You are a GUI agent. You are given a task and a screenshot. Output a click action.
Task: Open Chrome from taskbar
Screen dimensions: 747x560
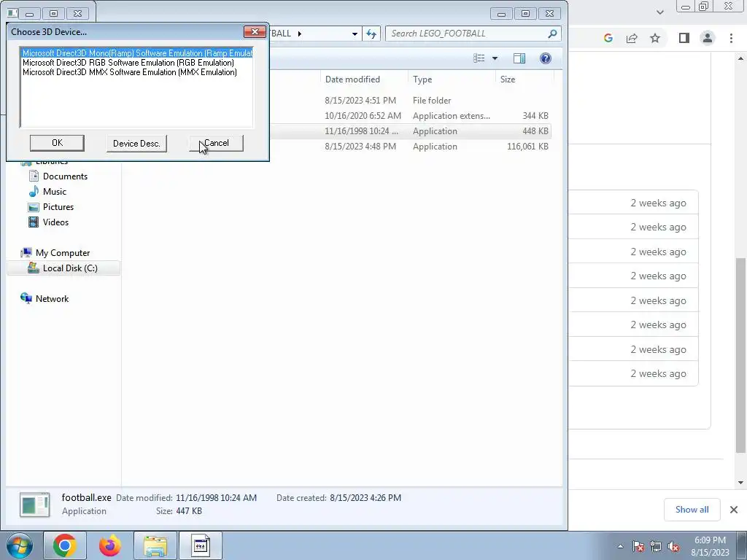(65, 545)
